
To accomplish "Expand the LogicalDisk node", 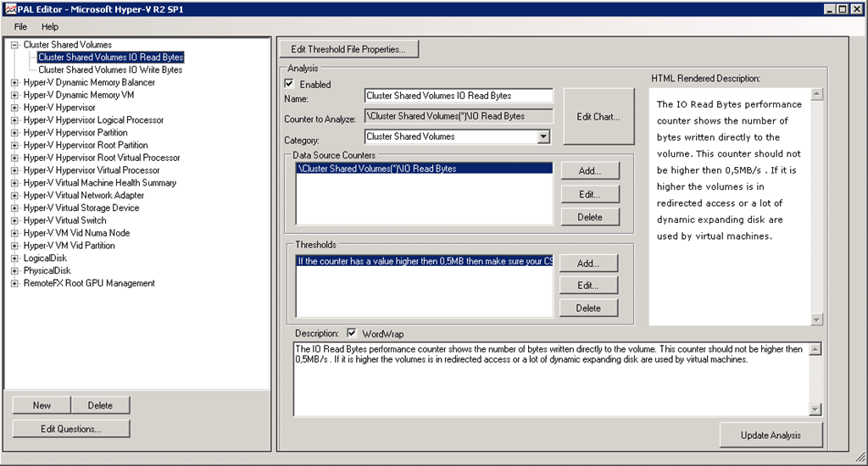I will [x=15, y=258].
